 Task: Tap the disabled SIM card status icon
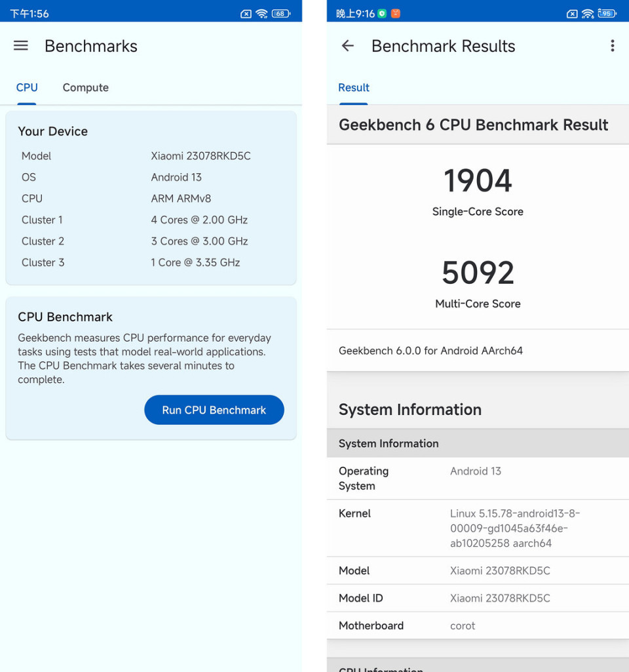(x=246, y=12)
